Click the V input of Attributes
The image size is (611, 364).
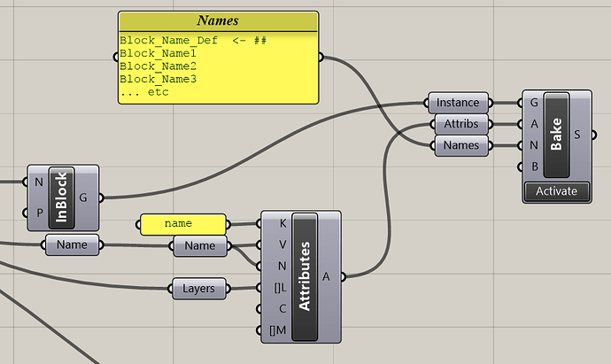pos(282,244)
